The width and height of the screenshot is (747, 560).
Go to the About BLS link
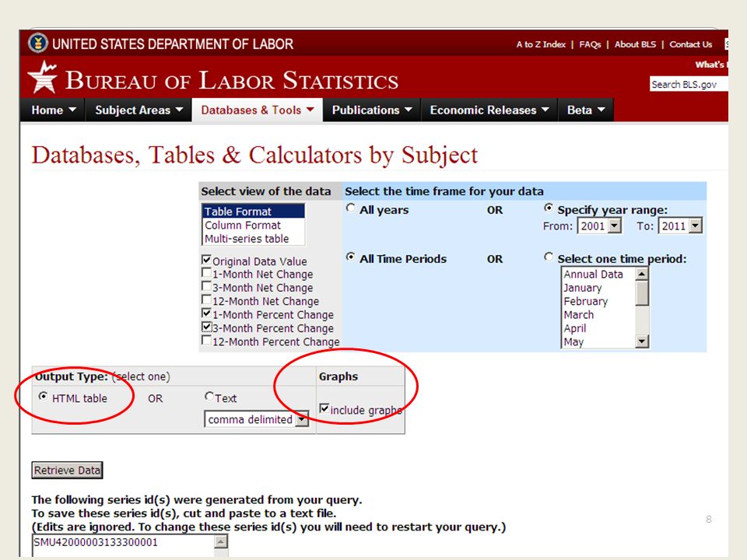[x=635, y=44]
